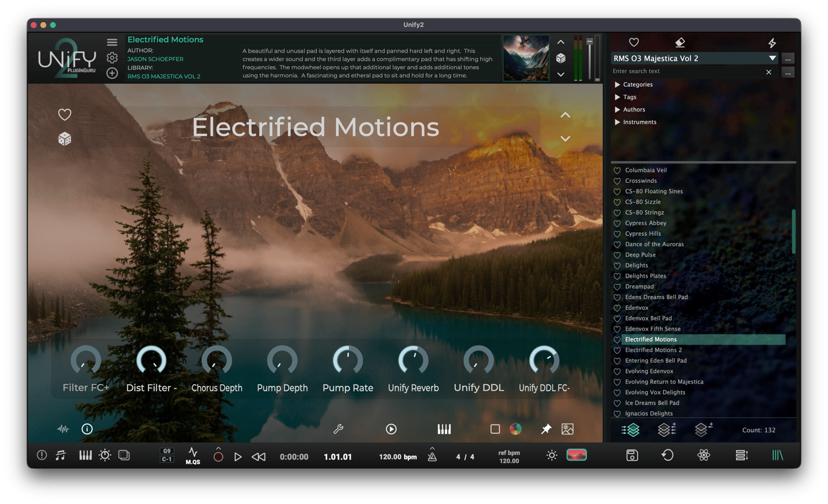Toggle the square icon next to the color wheel
Image resolution: width=828 pixels, height=504 pixels.
pos(495,429)
